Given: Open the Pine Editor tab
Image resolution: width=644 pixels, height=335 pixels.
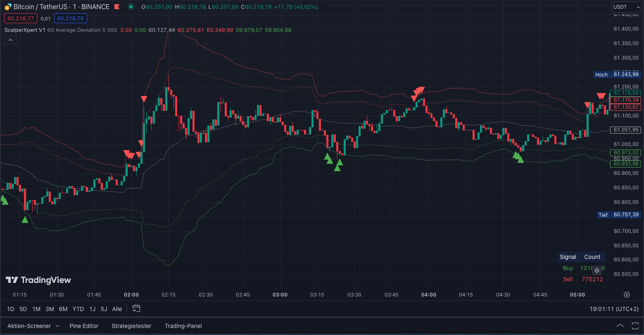Looking at the screenshot, I should tap(84, 326).
